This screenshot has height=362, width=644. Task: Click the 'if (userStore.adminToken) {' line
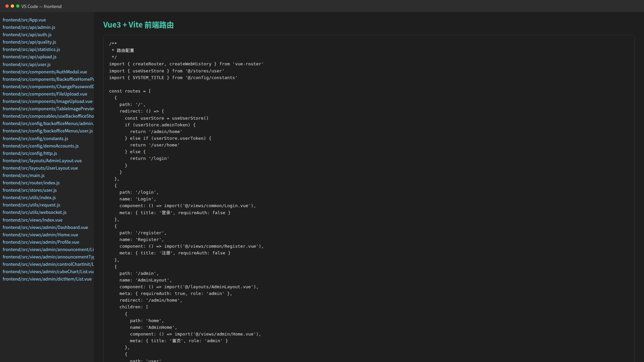click(x=160, y=125)
